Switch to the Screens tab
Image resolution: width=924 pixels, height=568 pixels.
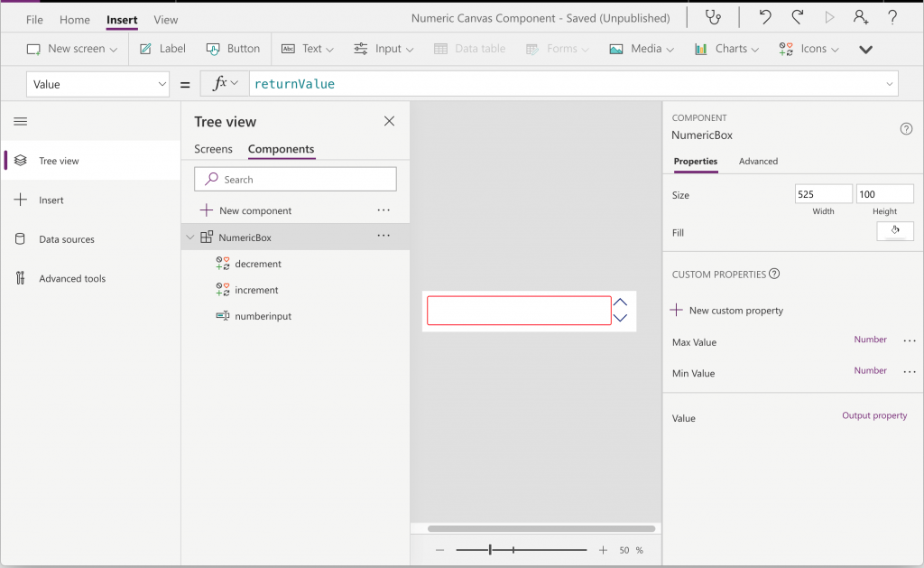pyautogui.click(x=214, y=149)
